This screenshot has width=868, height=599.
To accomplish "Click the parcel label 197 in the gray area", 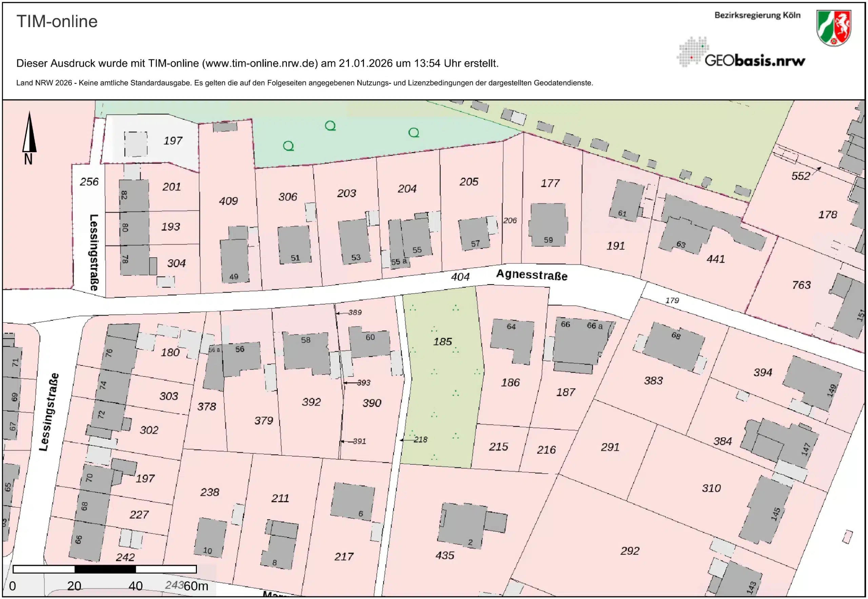I will [x=173, y=141].
